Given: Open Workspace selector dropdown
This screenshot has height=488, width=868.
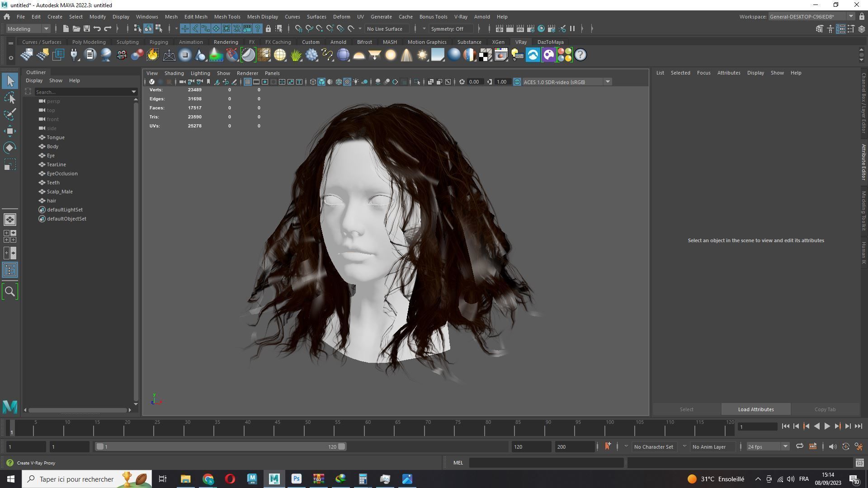Looking at the screenshot, I should (811, 17).
